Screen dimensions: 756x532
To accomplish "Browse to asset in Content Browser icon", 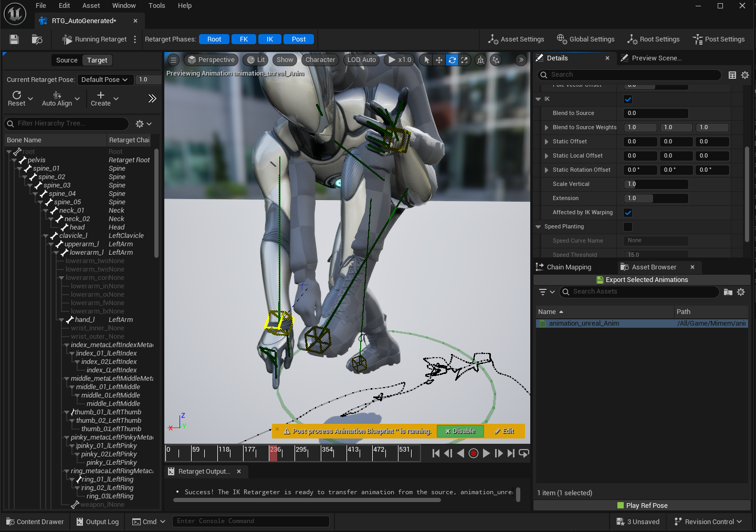I will 37,39.
